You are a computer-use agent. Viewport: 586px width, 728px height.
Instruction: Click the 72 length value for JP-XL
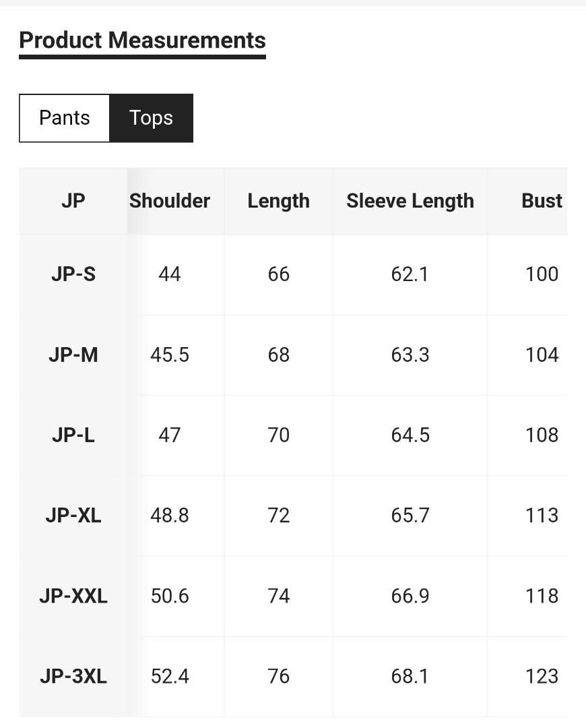pos(278,516)
